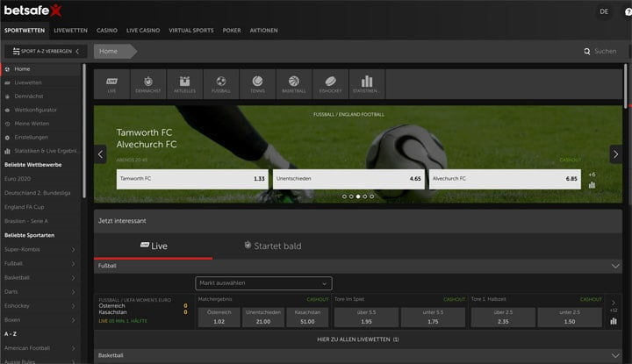
Task: Select the first carousel dot
Action: point(344,196)
